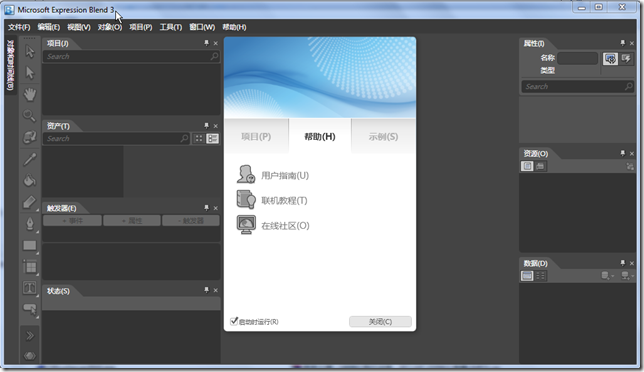644x372 pixels.
Task: Switch 资源 panel to second view mode
Action: coord(540,166)
